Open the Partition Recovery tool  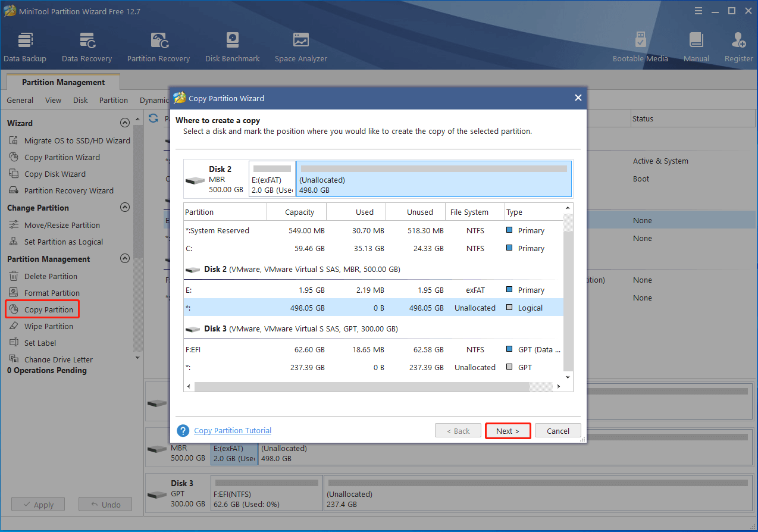click(158, 48)
